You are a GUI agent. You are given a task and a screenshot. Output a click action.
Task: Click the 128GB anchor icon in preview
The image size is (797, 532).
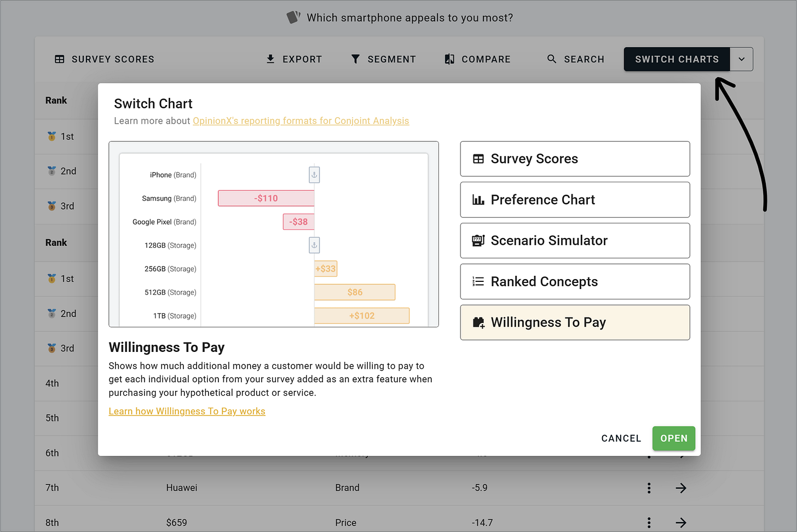(314, 245)
